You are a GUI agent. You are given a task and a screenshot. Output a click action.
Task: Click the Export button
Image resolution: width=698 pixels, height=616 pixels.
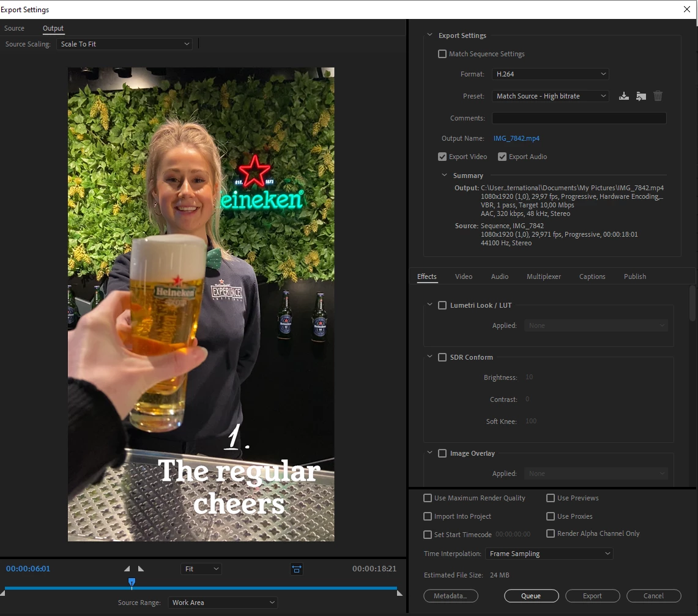593,596
